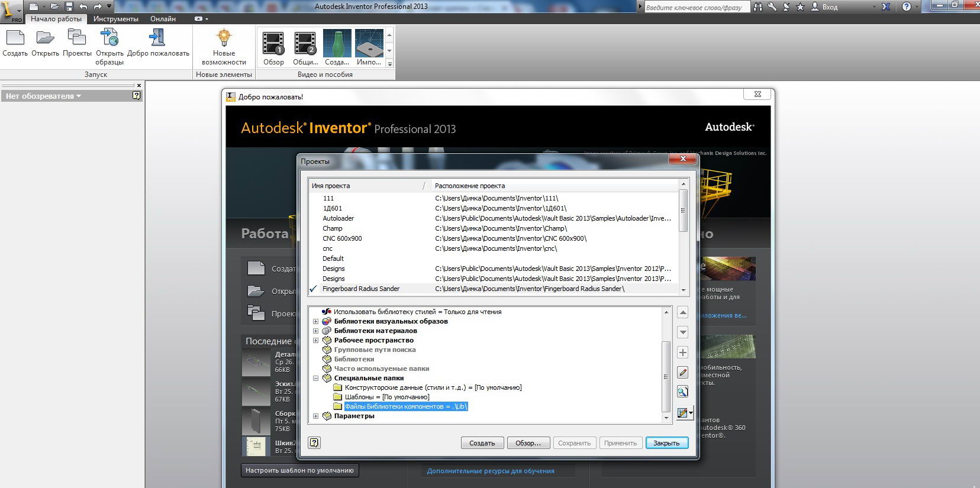Open help dropdown arrow in title bar
This screenshot has height=488, width=980.
917,7
